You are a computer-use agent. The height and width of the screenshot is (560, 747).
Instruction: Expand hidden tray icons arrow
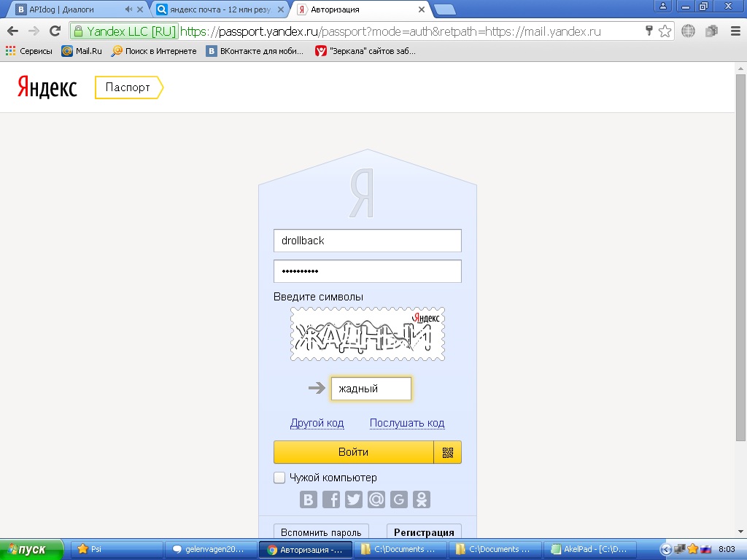click(667, 550)
